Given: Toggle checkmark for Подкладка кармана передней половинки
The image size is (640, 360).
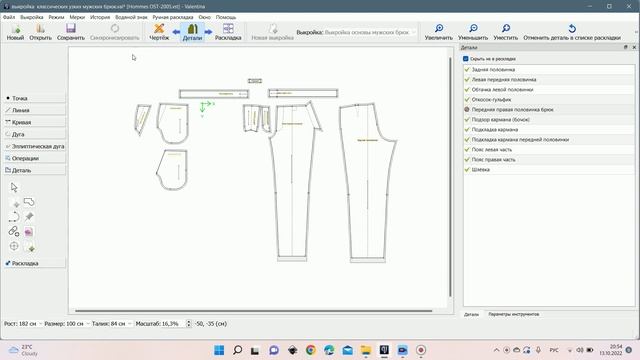Looking at the screenshot, I should (x=467, y=140).
